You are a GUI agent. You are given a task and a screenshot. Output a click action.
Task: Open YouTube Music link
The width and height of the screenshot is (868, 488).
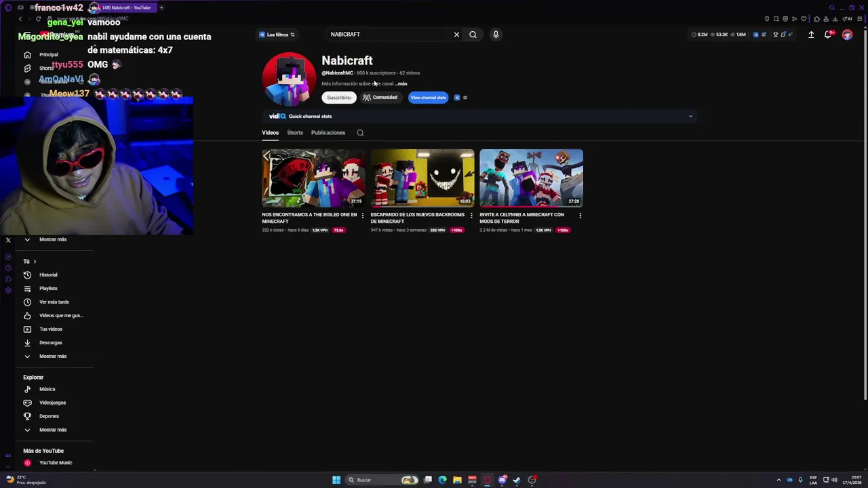pyautogui.click(x=49, y=463)
